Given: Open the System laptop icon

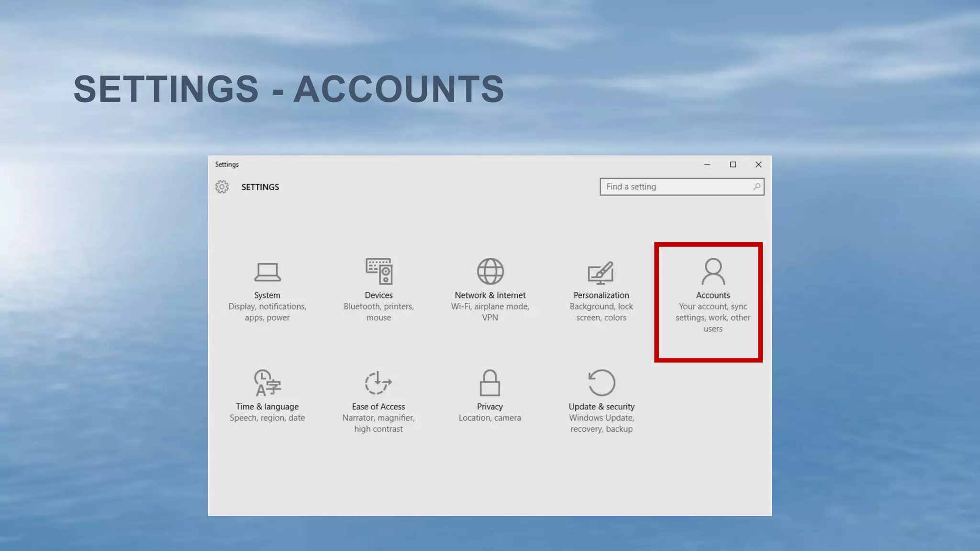Looking at the screenshot, I should [x=267, y=272].
